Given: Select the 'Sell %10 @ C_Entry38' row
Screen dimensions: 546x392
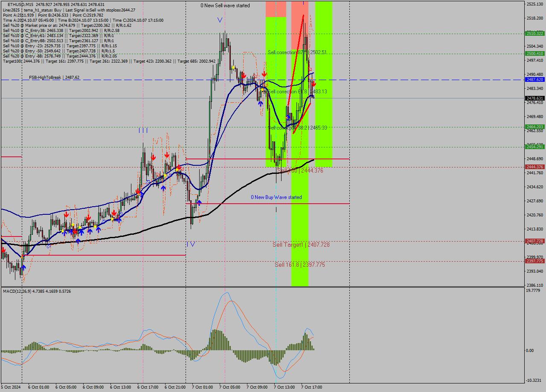Looking at the screenshot, I should tap(61, 30).
